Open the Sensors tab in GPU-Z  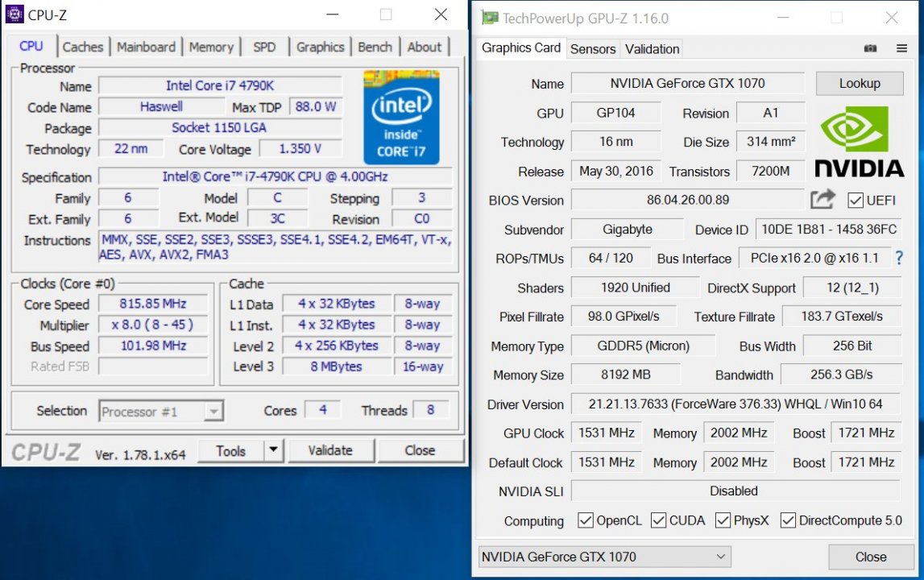592,49
